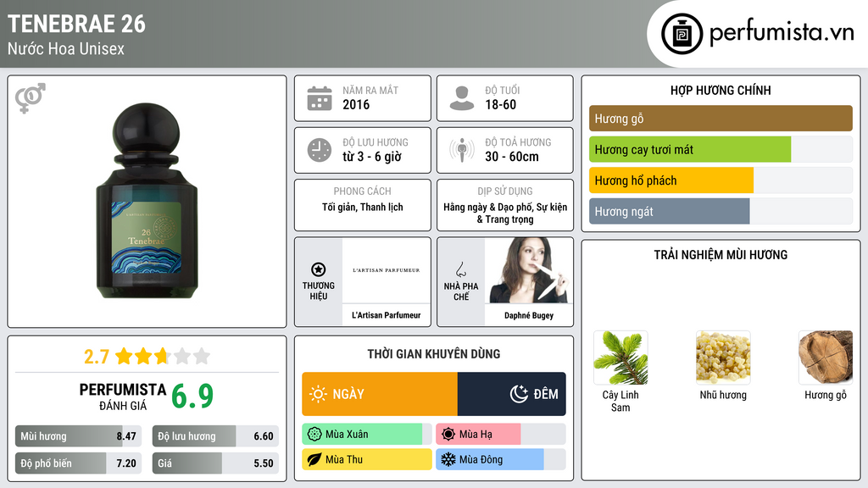The height and width of the screenshot is (488, 868).
Task: Click the Giá 5.50 score bar
Action: pos(215,463)
